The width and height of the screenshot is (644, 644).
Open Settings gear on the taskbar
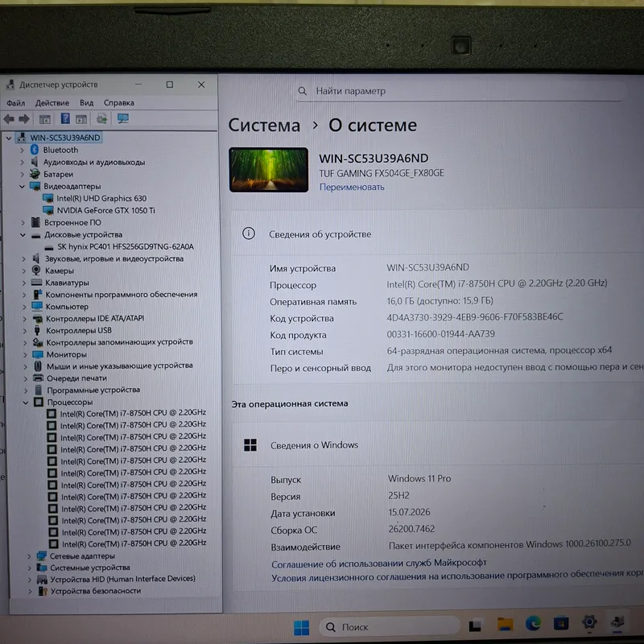tap(589, 622)
